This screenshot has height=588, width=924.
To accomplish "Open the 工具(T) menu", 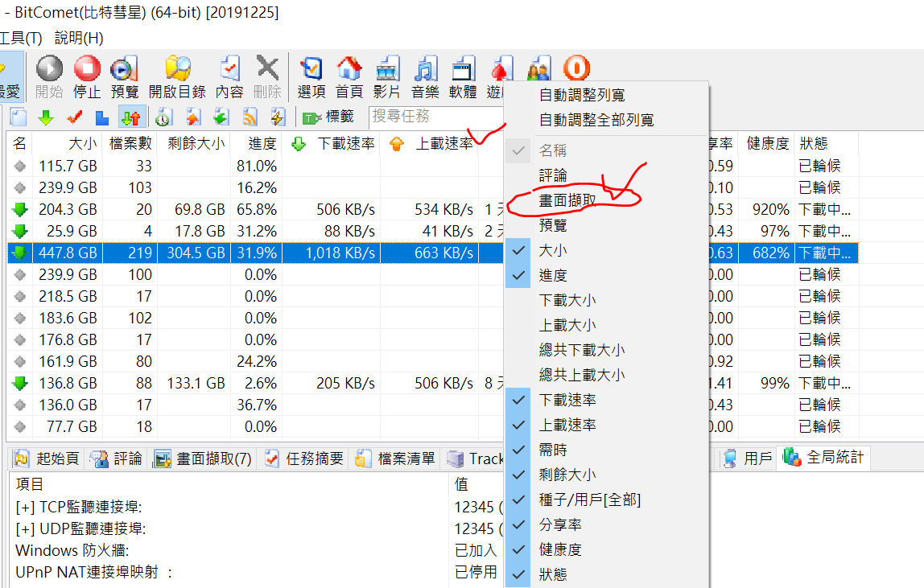I will point(21,39).
